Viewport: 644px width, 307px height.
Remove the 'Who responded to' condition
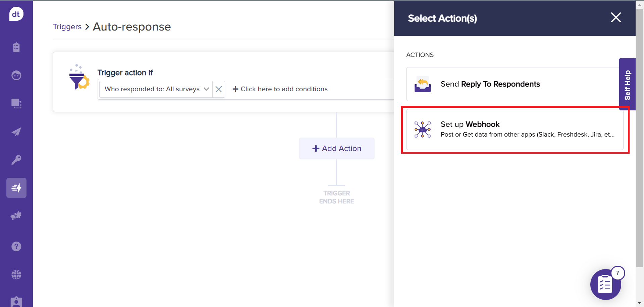[219, 89]
